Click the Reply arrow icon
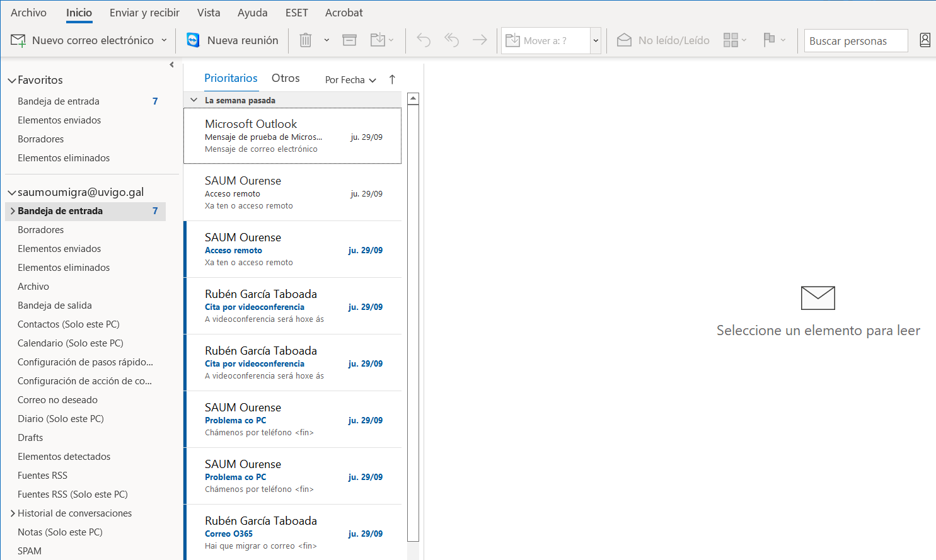 click(424, 40)
